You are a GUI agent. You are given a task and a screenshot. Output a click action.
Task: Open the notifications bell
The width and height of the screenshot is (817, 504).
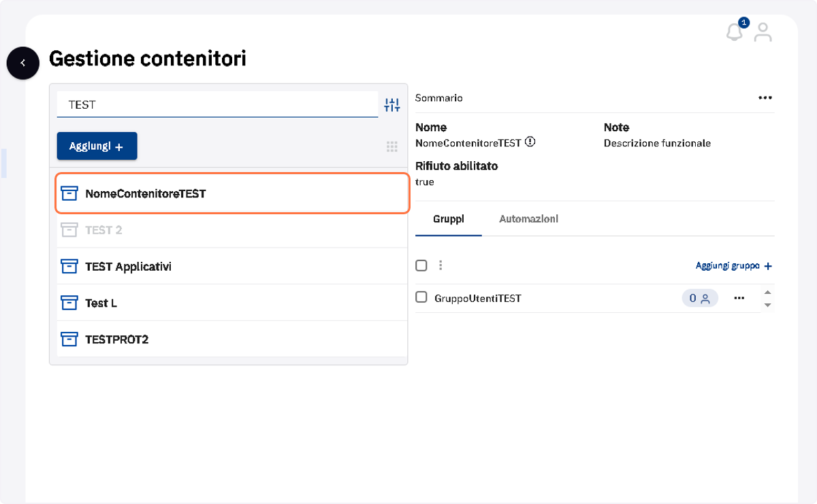734,31
